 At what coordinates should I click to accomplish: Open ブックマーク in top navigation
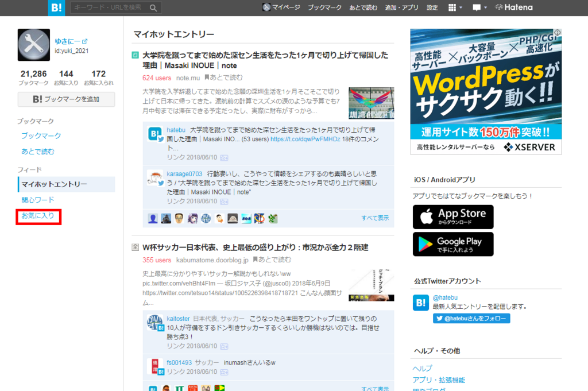(x=325, y=7)
